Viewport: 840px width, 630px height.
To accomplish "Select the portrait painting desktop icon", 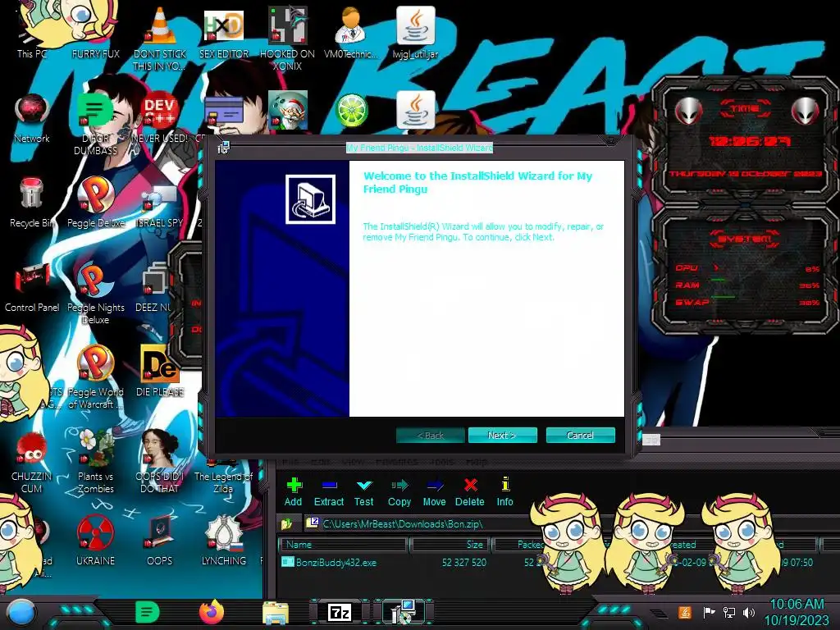I will pos(160,462).
